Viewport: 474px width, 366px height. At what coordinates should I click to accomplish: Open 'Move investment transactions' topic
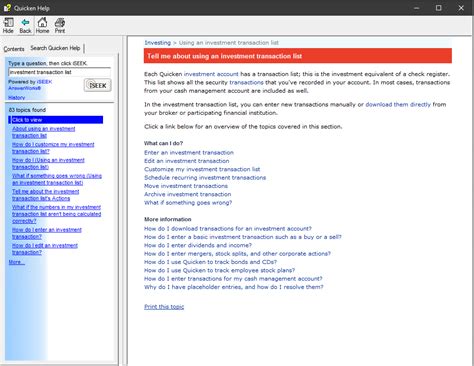click(186, 186)
